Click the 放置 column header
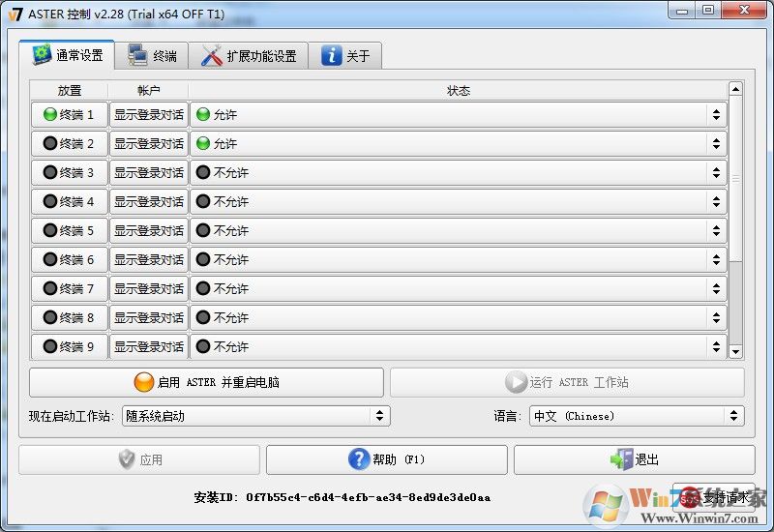774x532 pixels. click(69, 90)
